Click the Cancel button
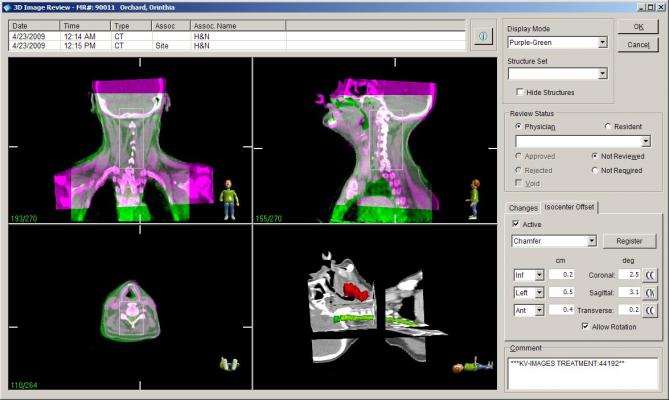This screenshot has width=669, height=400. [x=638, y=45]
